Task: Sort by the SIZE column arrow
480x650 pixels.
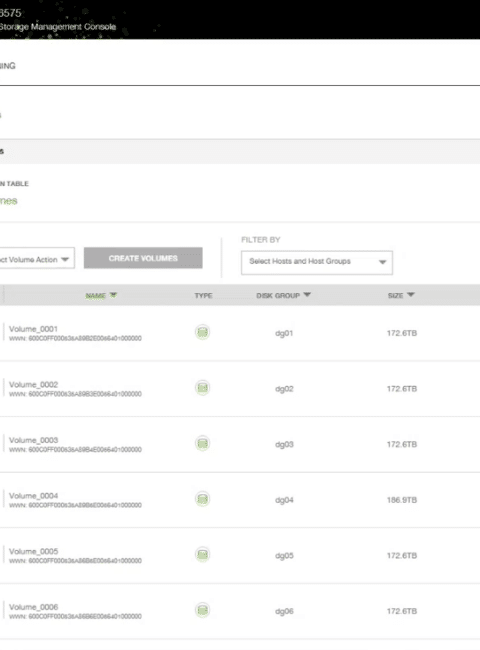Action: tap(410, 295)
